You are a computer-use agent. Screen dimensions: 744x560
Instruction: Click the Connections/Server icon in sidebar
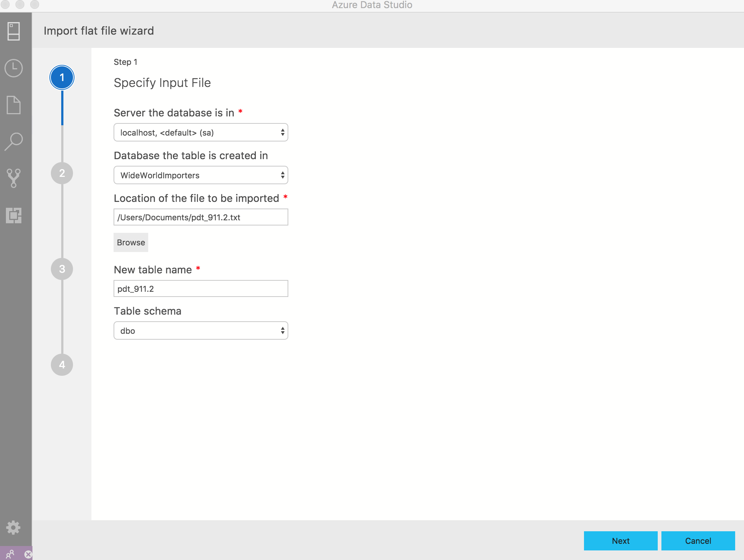click(14, 32)
